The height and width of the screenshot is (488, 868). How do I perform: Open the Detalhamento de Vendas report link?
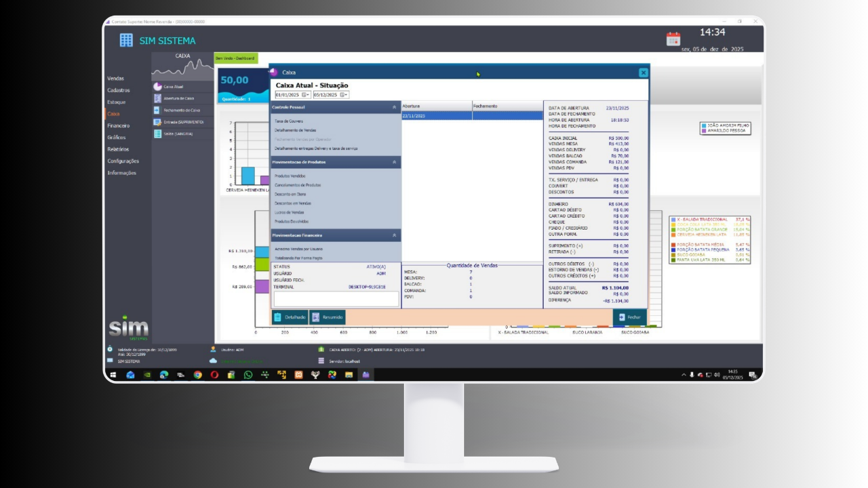coord(295,130)
